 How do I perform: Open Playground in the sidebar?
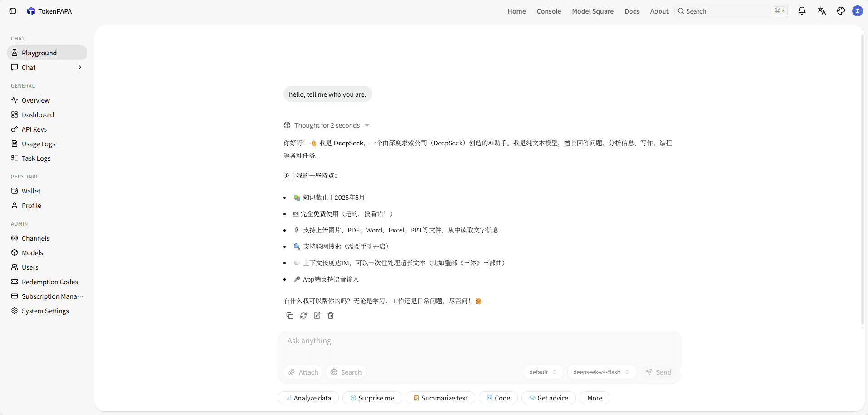point(47,53)
